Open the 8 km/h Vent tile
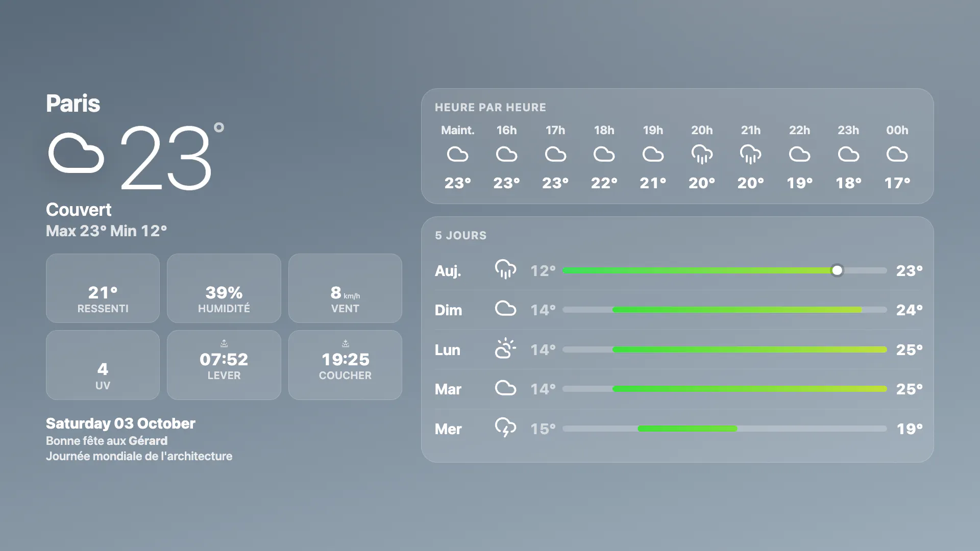This screenshot has height=551, width=980. tap(345, 288)
